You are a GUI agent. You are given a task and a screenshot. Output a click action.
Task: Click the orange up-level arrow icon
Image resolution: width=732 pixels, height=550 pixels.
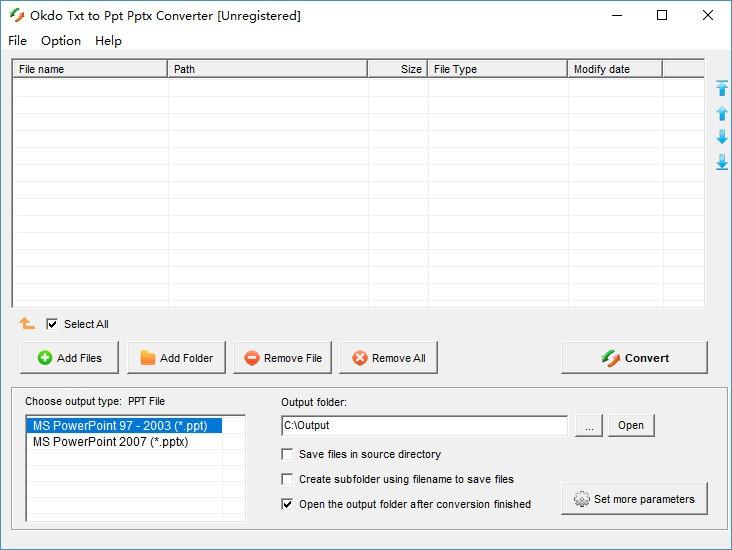point(27,323)
